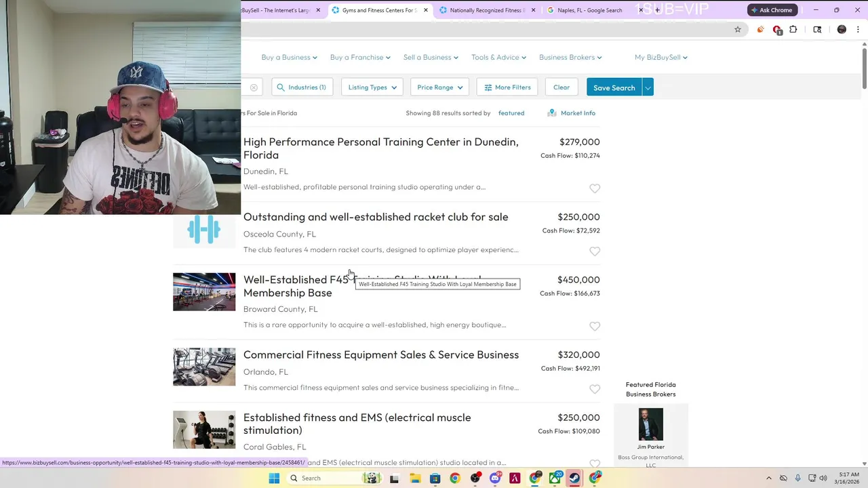Image resolution: width=868 pixels, height=488 pixels.
Task: Clear location field with x icon
Action: (x=254, y=87)
